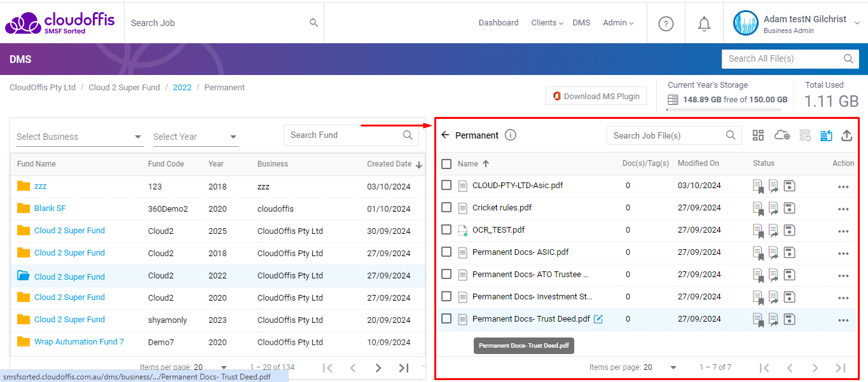The height and width of the screenshot is (382, 868).
Task: Open the Wrap Autumation Fund 7 link
Action: pos(79,342)
